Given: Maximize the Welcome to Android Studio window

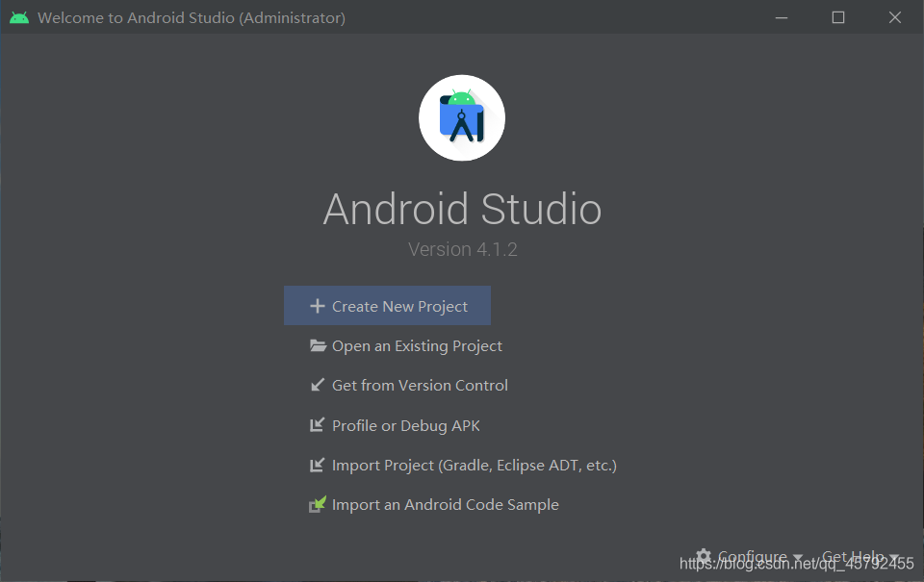Looking at the screenshot, I should pos(838,17).
